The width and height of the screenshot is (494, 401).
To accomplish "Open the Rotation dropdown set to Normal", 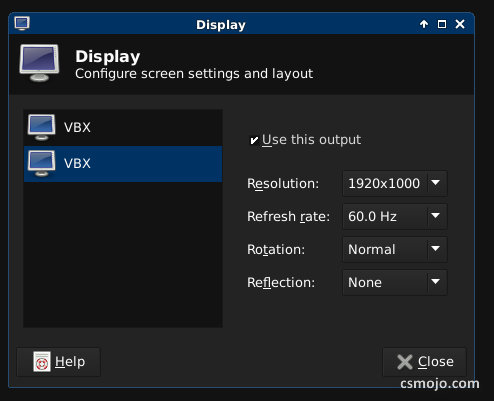I will pyautogui.click(x=395, y=249).
